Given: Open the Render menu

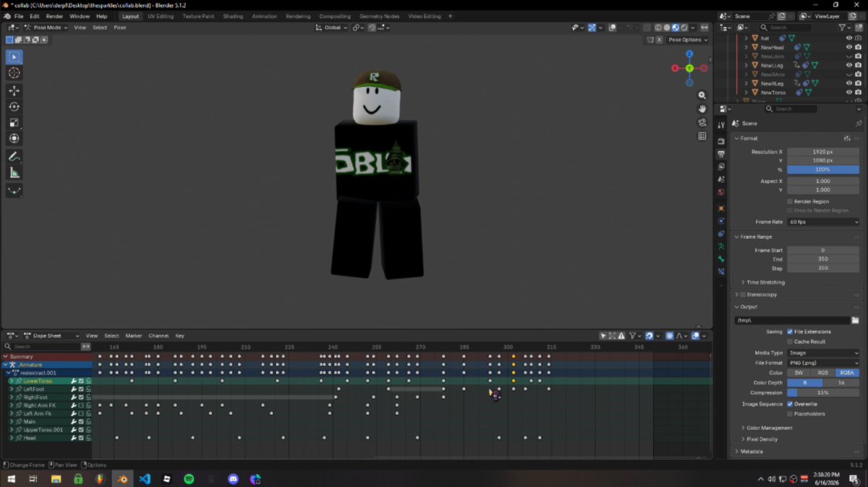Looking at the screenshot, I should click(54, 16).
